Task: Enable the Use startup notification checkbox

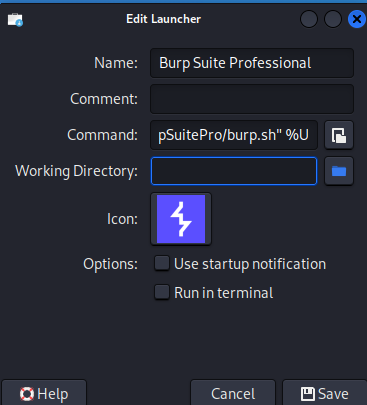Action: click(x=162, y=263)
